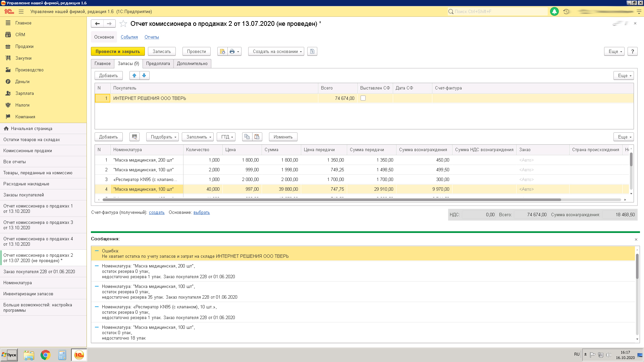This screenshot has width=644, height=362.
Task: Open the document report icon
Action: 312,51
